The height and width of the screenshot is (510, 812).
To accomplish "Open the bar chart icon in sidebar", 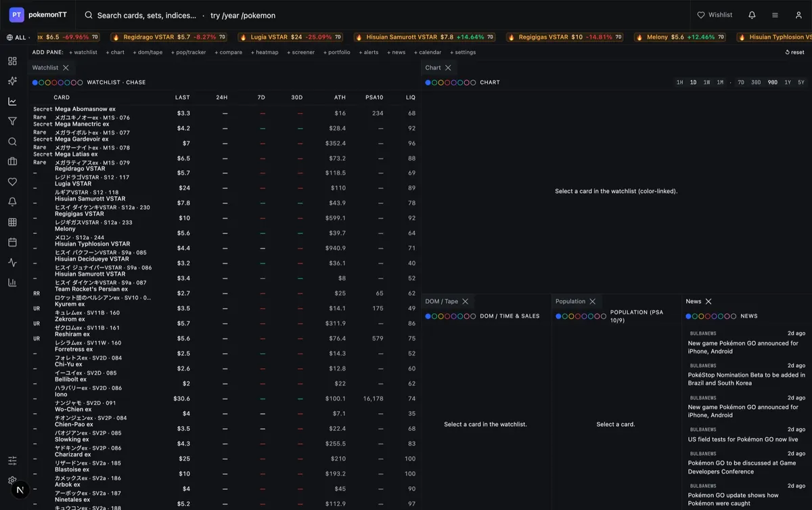I will point(12,282).
